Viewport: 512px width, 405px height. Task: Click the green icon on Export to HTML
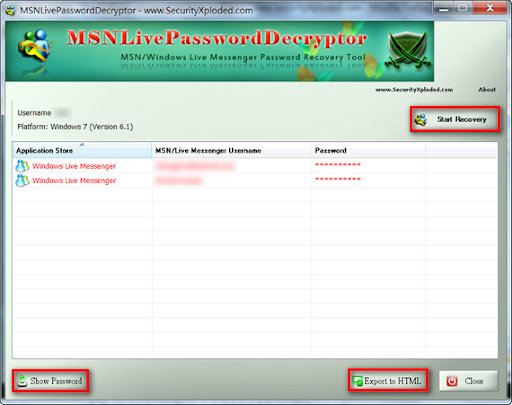[358, 381]
